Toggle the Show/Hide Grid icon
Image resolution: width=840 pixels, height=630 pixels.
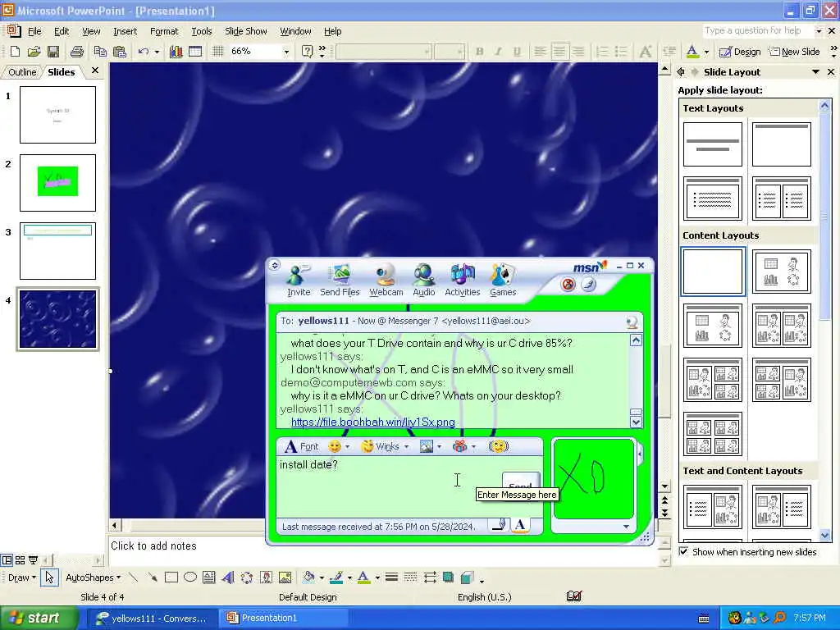[x=217, y=52]
